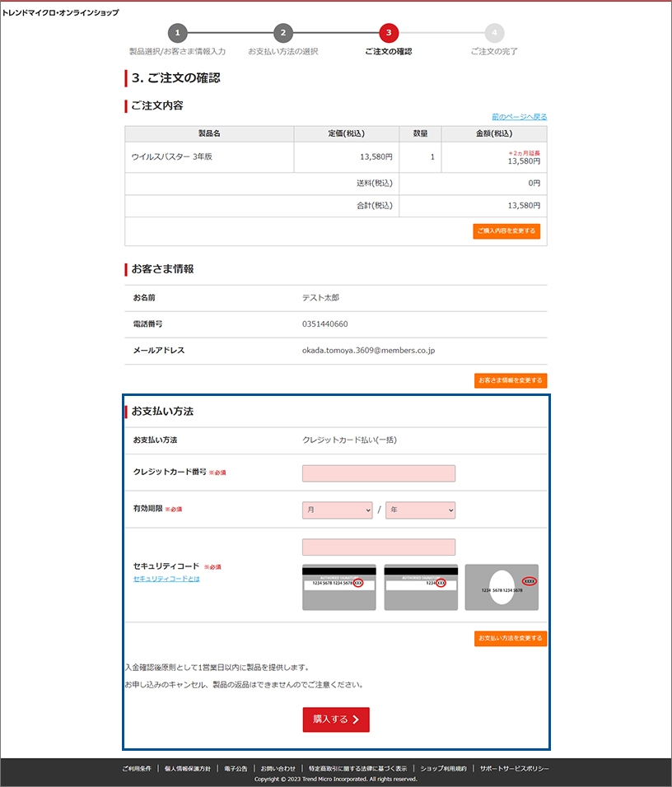This screenshot has height=787, width=672.
Task: Click クレジットカード払い(一括) payment value
Action: pos(349,440)
